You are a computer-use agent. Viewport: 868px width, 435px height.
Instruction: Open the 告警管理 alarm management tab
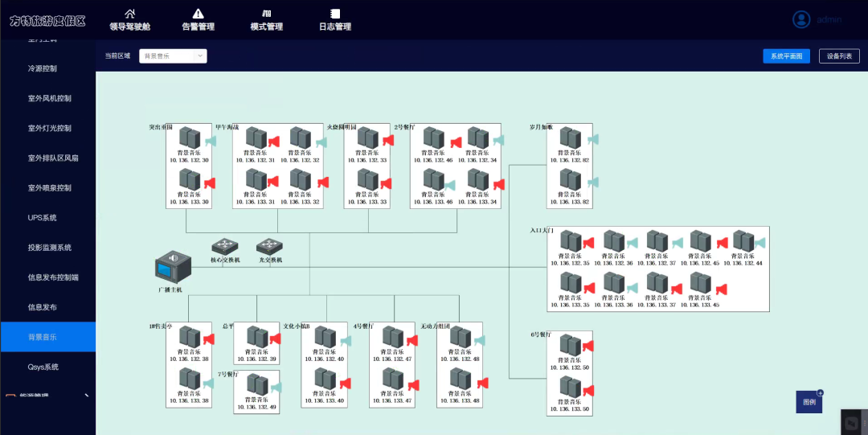click(x=198, y=19)
